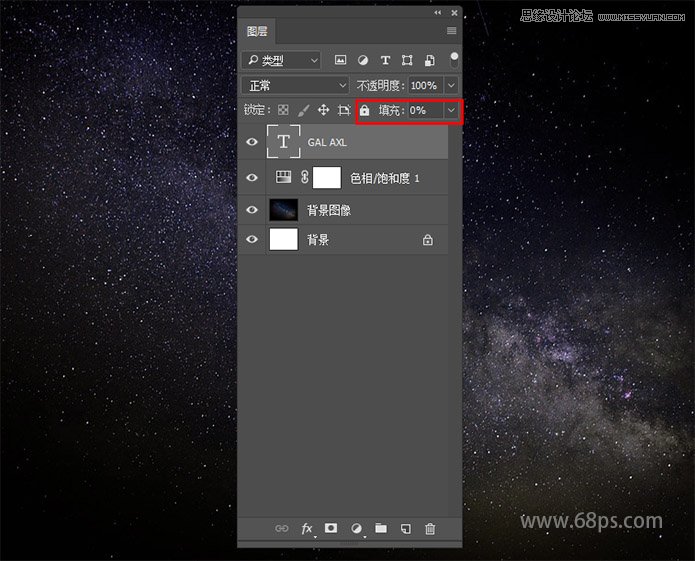Select the 背景图像 layer name

329,210
